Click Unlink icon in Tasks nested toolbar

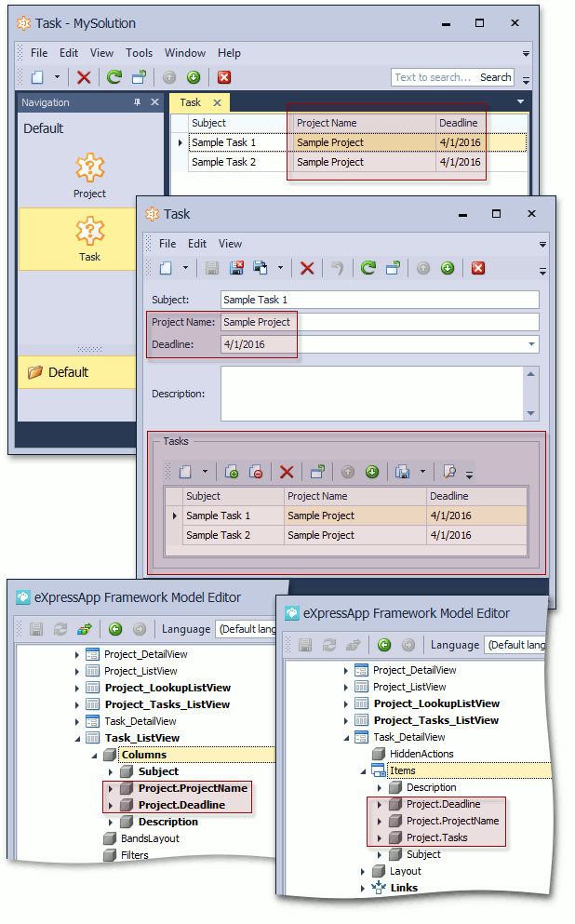point(256,472)
